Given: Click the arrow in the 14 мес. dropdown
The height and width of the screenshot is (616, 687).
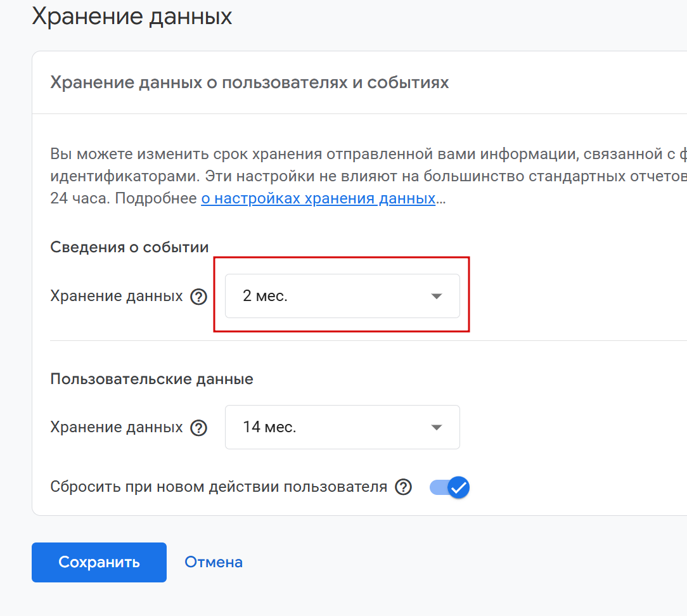Looking at the screenshot, I should coord(436,427).
